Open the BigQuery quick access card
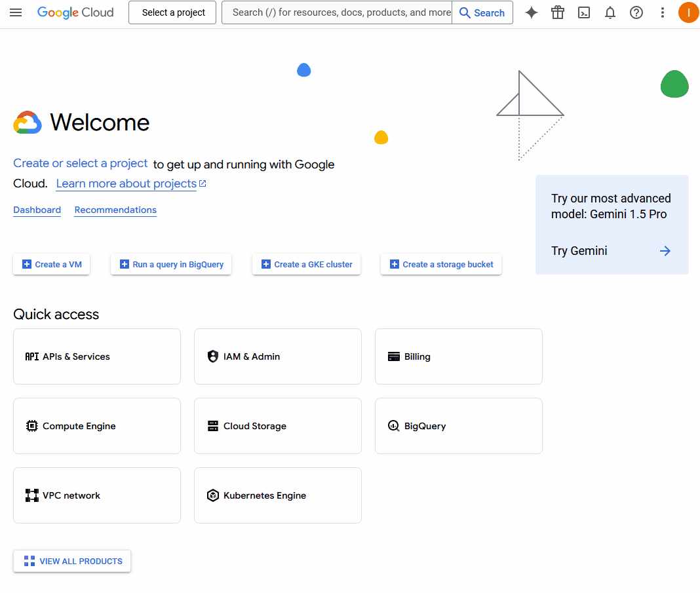 tap(459, 426)
